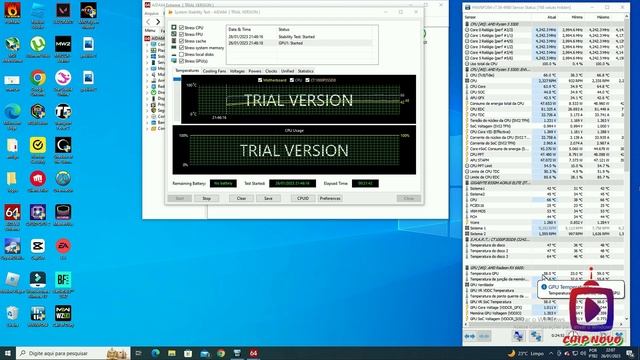Toggle the Stress system memory checkbox
Screen dimensions: 640x360
click(182, 47)
